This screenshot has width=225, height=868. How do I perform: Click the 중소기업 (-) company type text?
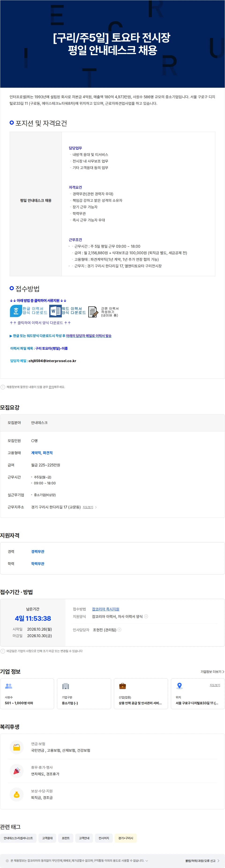tap(70, 703)
